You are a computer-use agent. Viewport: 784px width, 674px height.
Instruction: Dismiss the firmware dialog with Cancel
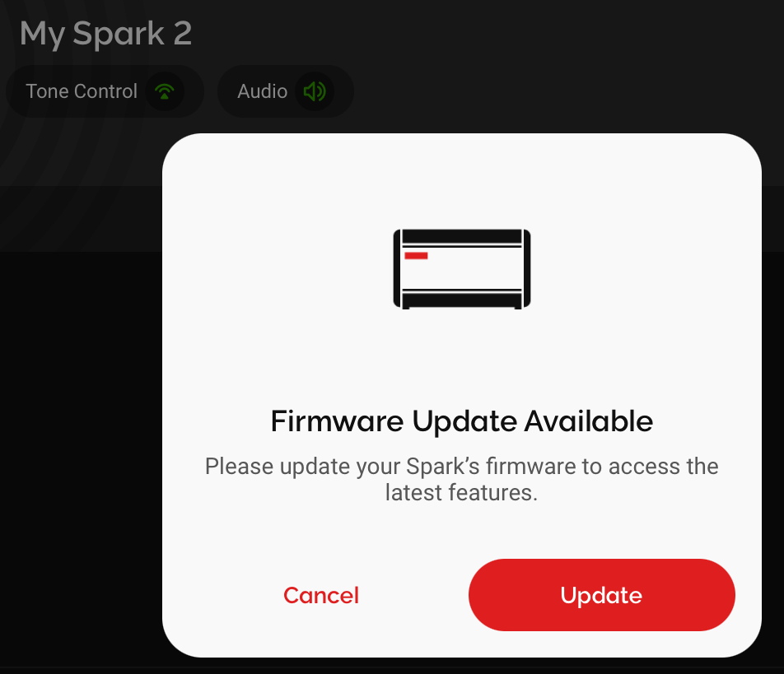tap(321, 595)
